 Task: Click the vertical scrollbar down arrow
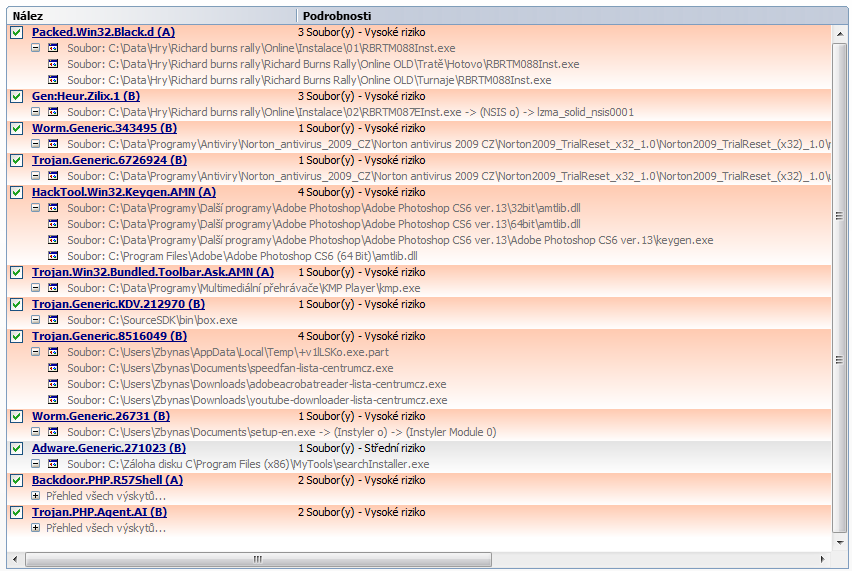pos(840,542)
